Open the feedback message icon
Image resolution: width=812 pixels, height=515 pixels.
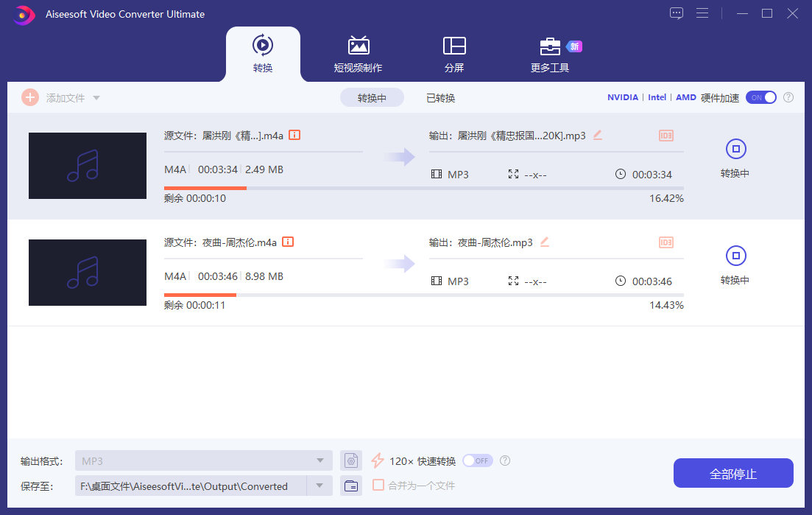677,13
